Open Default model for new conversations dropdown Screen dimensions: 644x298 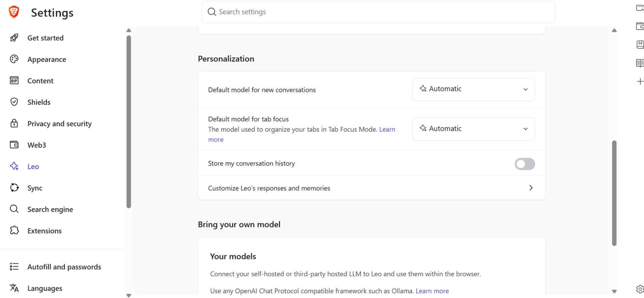pyautogui.click(x=474, y=89)
